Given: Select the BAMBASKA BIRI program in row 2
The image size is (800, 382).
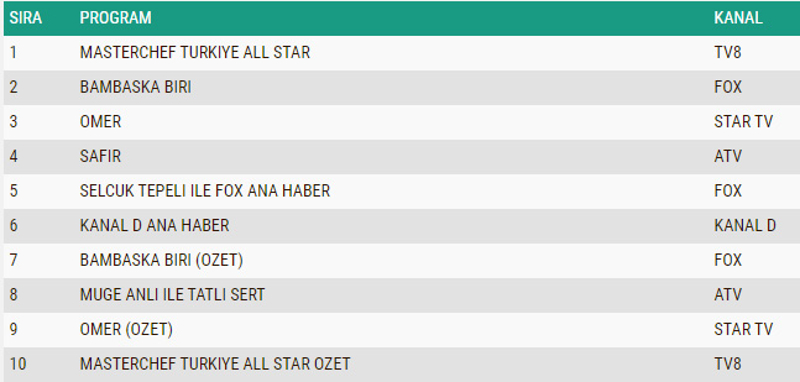Looking at the screenshot, I should click(x=136, y=87).
